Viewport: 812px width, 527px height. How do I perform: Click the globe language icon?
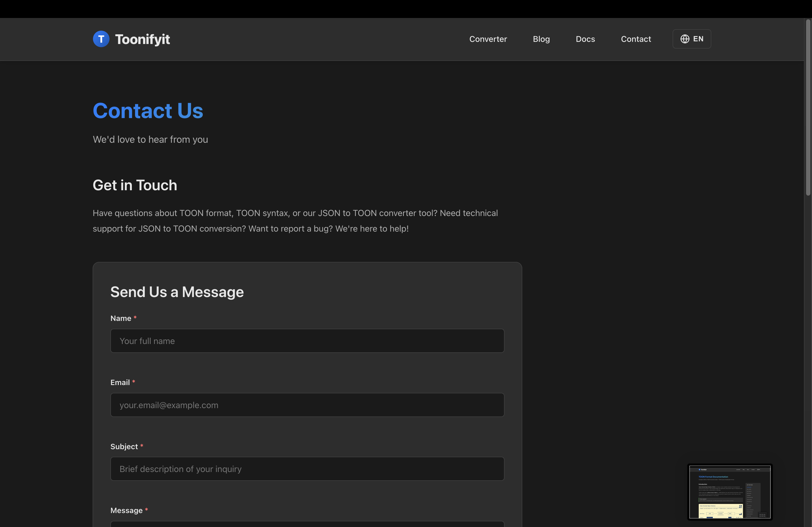tap(686, 39)
